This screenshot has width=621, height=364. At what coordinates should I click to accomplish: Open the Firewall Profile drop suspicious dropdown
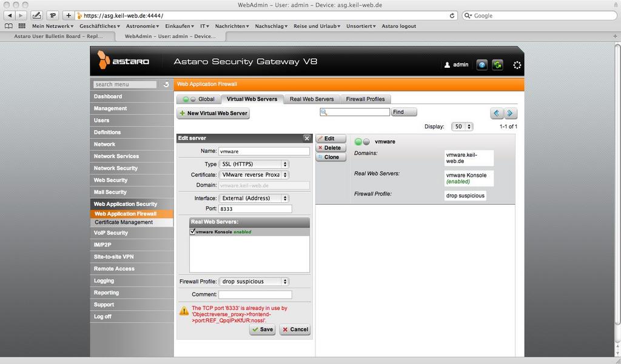pyautogui.click(x=254, y=282)
